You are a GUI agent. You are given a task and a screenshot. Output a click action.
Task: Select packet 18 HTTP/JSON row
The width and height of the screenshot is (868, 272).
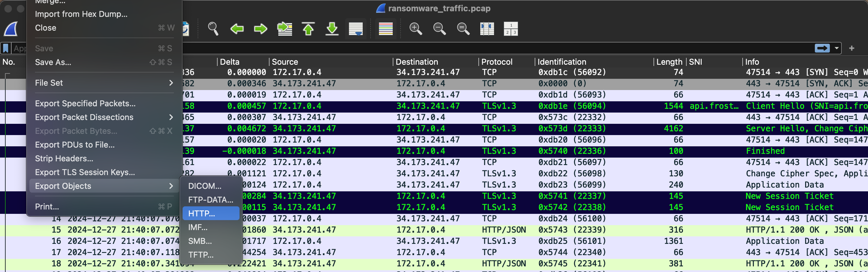coord(434,264)
